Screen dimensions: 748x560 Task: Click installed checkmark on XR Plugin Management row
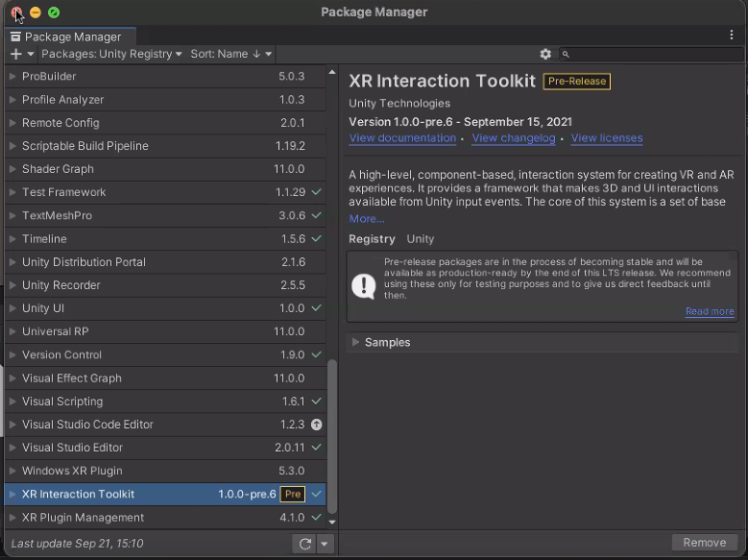click(x=316, y=517)
